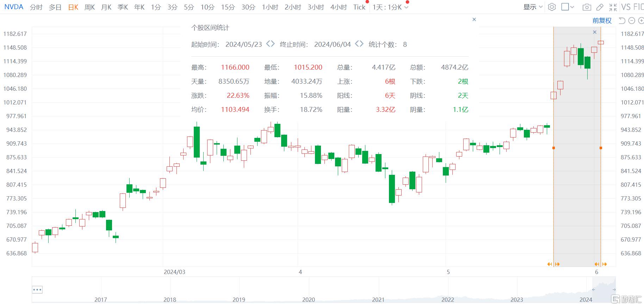Zoom out using the minus circle icon

(x=632, y=21)
